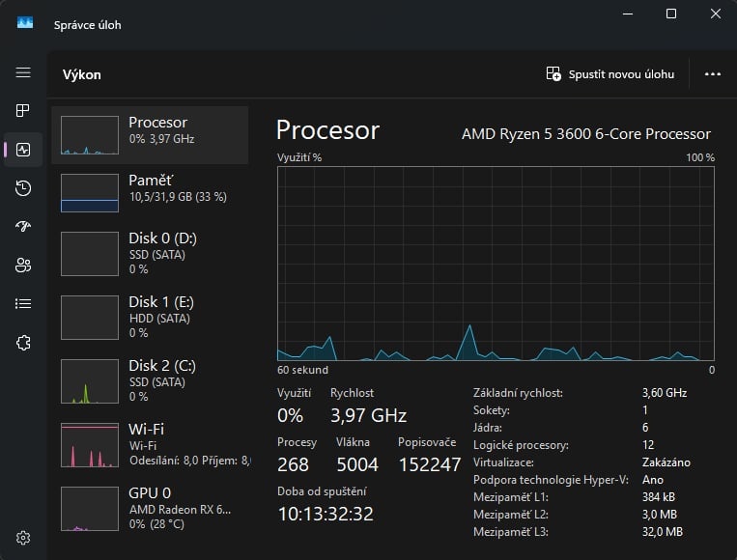
Task: View Disk 2 (C:) SSD graph
Action: point(150,380)
